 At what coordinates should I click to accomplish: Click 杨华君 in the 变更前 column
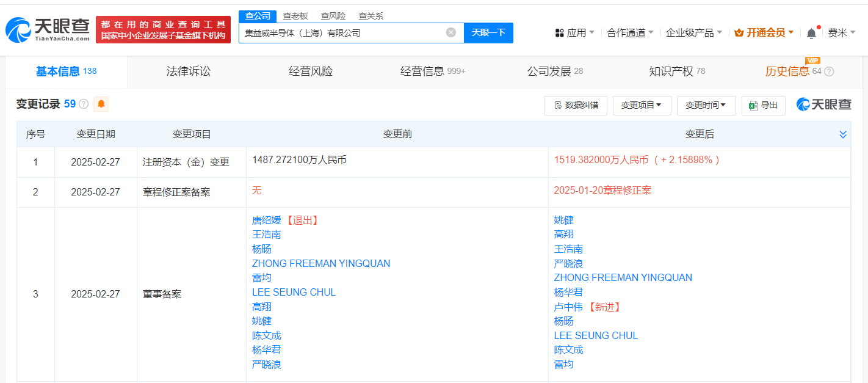(267, 350)
